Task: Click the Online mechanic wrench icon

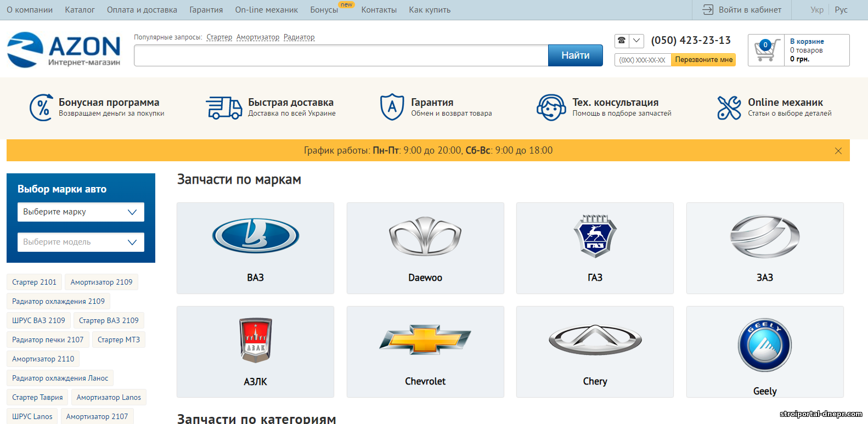Action: [x=729, y=108]
